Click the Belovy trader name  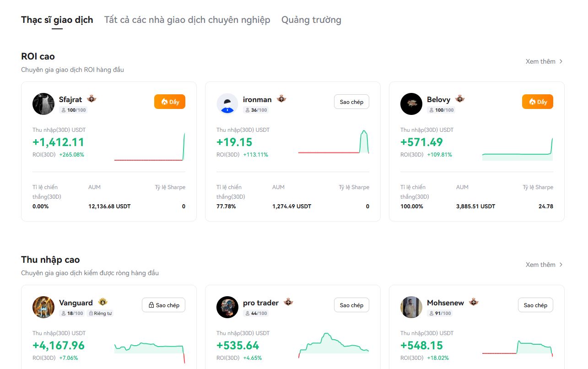(x=438, y=99)
